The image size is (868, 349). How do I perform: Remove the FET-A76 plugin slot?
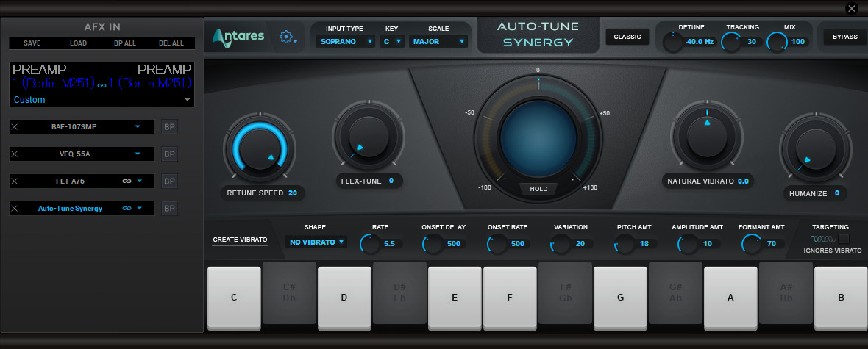pos(15,181)
